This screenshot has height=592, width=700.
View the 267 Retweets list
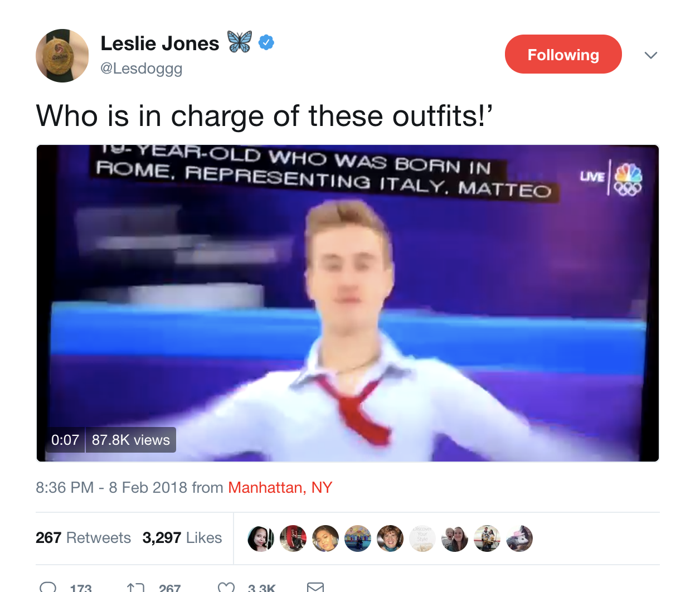click(x=83, y=538)
